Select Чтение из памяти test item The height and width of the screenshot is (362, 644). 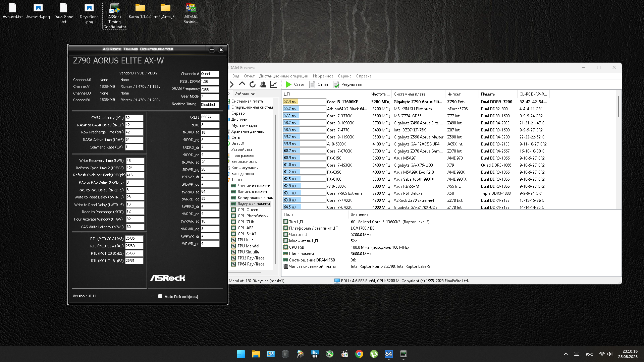pos(254,186)
